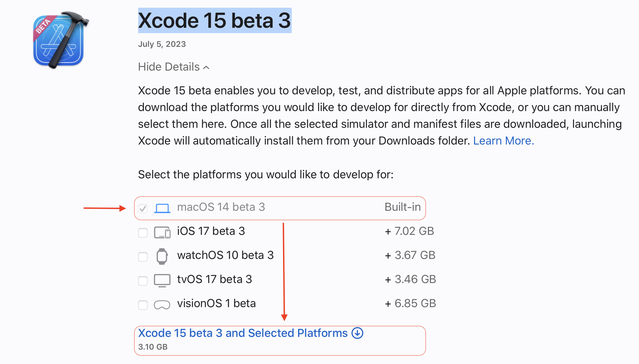Screen dimensions: 639x364
Task: Click the circled download arrow icon
Action: pos(357,333)
